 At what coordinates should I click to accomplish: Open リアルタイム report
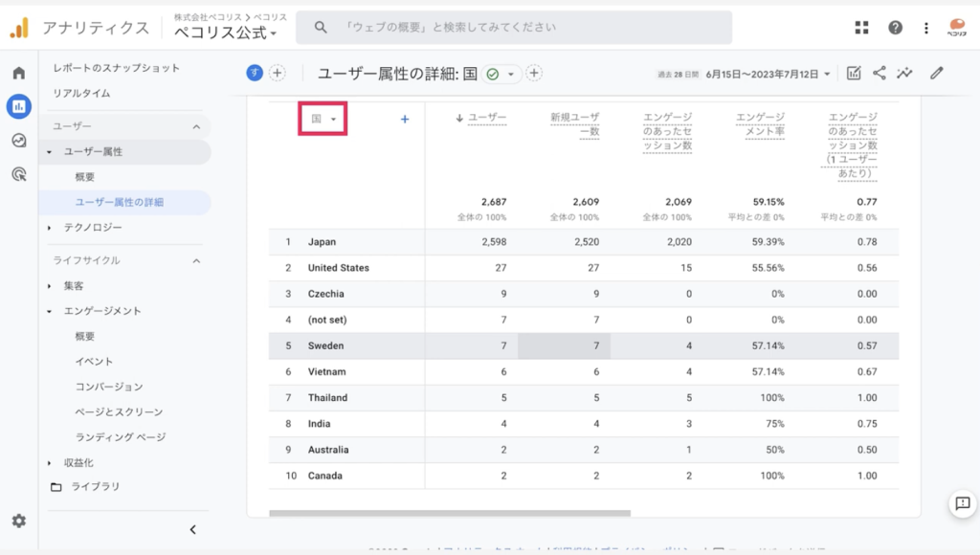coord(82,93)
